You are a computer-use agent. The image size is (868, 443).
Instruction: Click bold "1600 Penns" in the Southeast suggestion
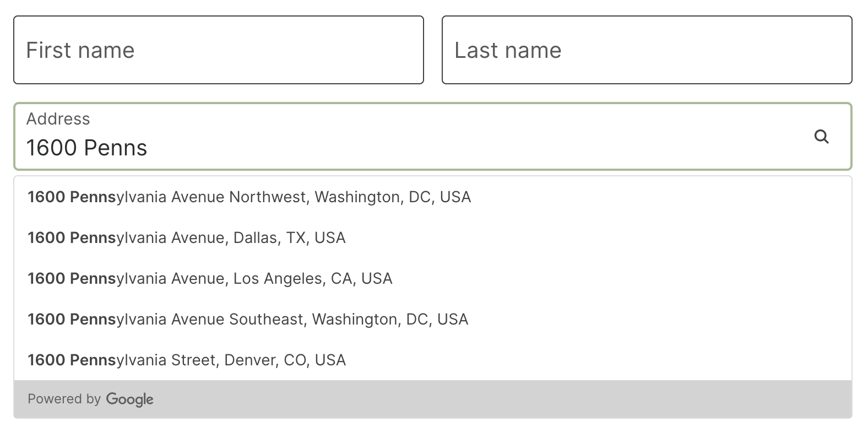[72, 320]
